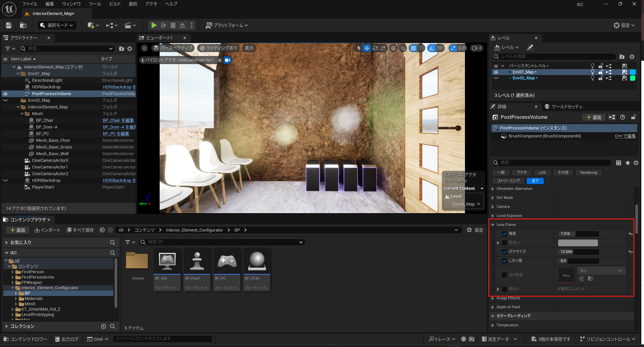Viewport: 644px width, 347px height.
Task: Open Outliner settings gear icon
Action: point(130,49)
